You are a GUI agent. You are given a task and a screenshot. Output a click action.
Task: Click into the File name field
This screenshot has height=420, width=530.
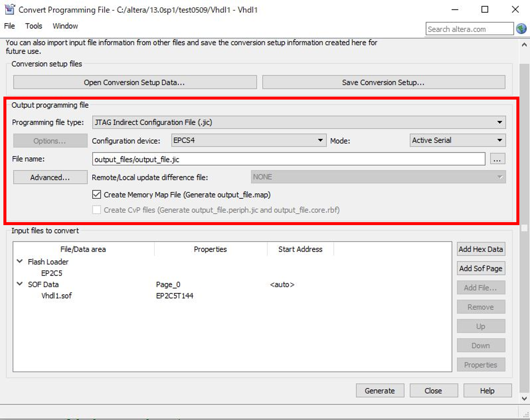[288, 159]
